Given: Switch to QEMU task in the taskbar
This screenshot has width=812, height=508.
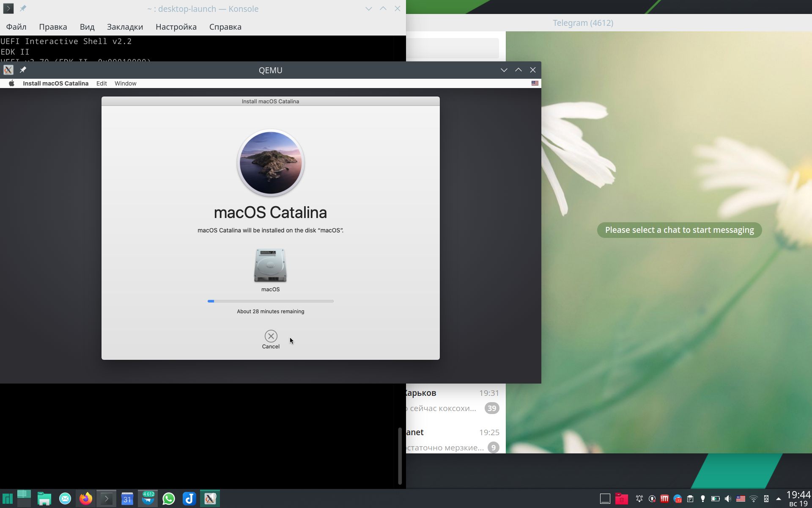Looking at the screenshot, I should tap(210, 499).
